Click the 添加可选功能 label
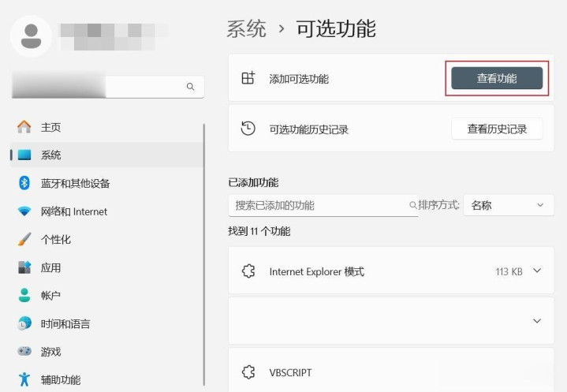Viewport: 567px width, 392px height. coord(299,79)
